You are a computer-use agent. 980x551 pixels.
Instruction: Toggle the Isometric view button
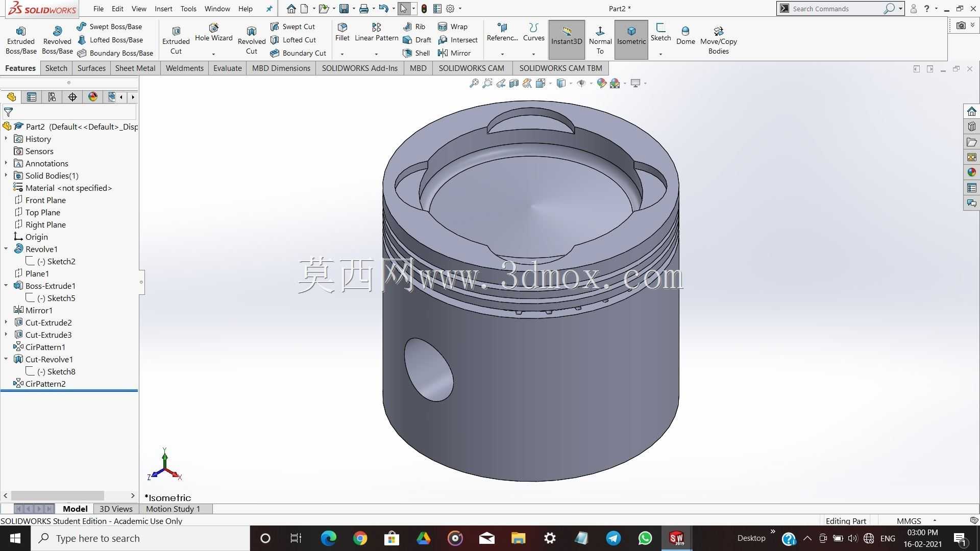pyautogui.click(x=631, y=40)
